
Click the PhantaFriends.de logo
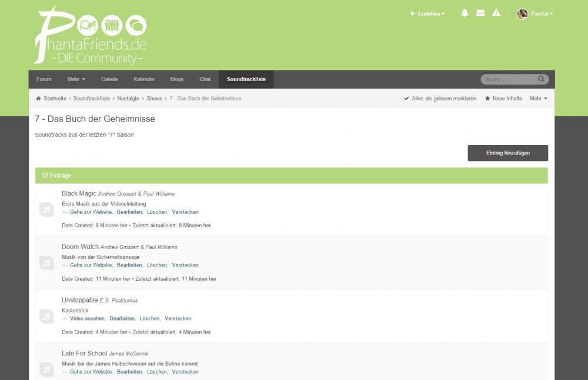pos(91,35)
